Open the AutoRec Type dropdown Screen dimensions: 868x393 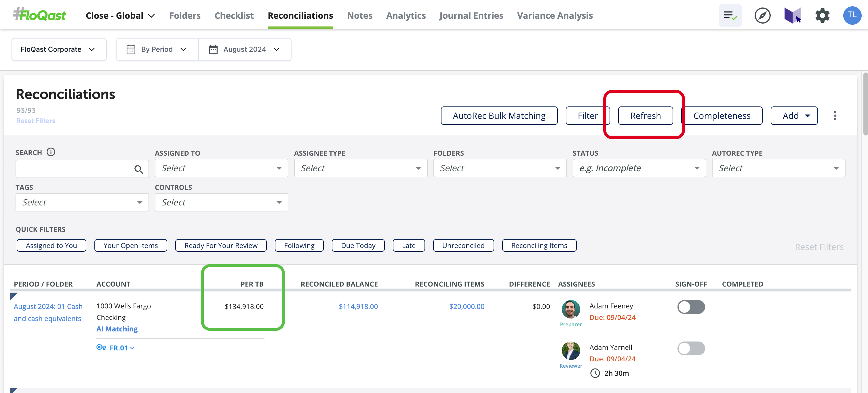(778, 168)
